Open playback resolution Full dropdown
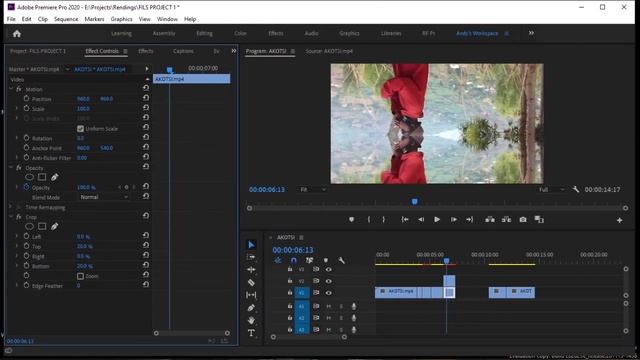 coord(551,189)
